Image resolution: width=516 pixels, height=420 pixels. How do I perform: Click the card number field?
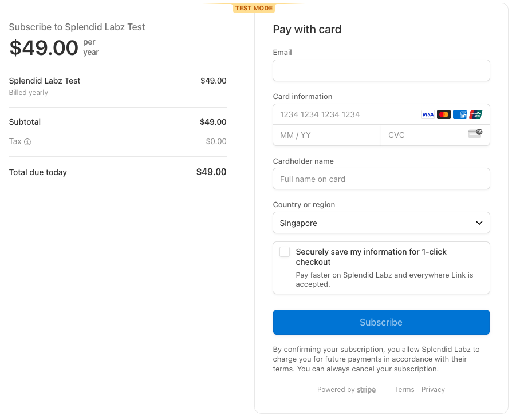344,114
